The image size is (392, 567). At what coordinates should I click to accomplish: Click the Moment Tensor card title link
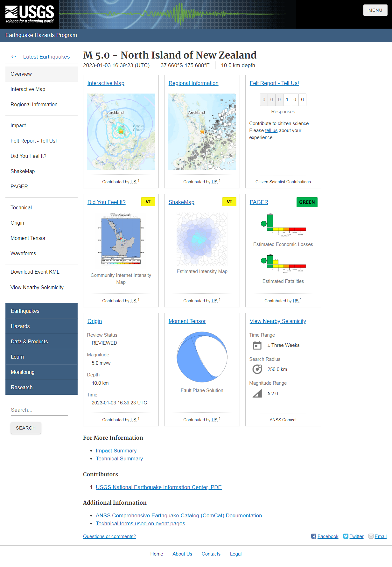(x=187, y=321)
